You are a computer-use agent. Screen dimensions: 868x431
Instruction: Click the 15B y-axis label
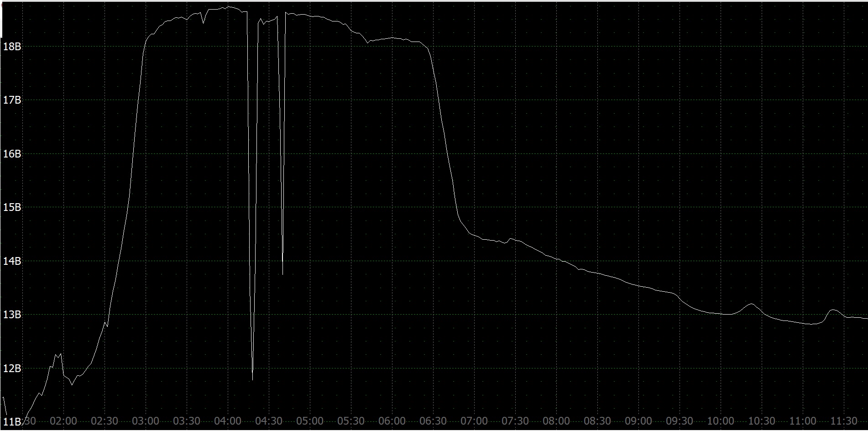coord(12,207)
